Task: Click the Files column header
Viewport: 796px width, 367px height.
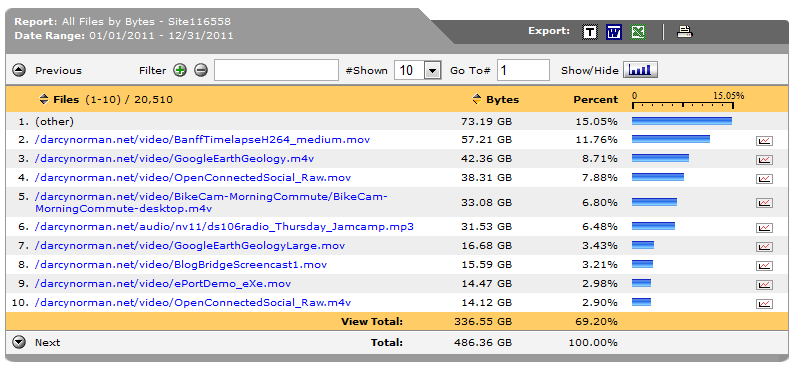Action: [66, 99]
